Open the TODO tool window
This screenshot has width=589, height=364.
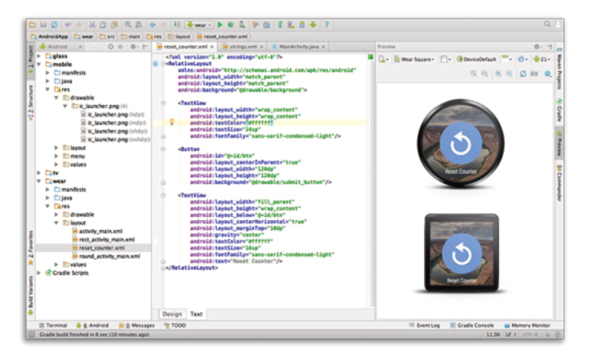175,325
